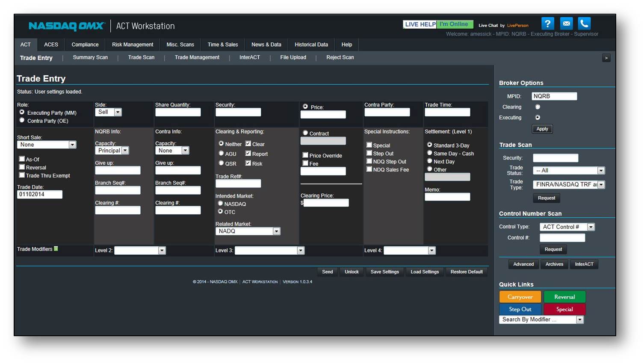Open the Time & Sales tab
Viewport: 644px width, 364px height.
coord(223,44)
